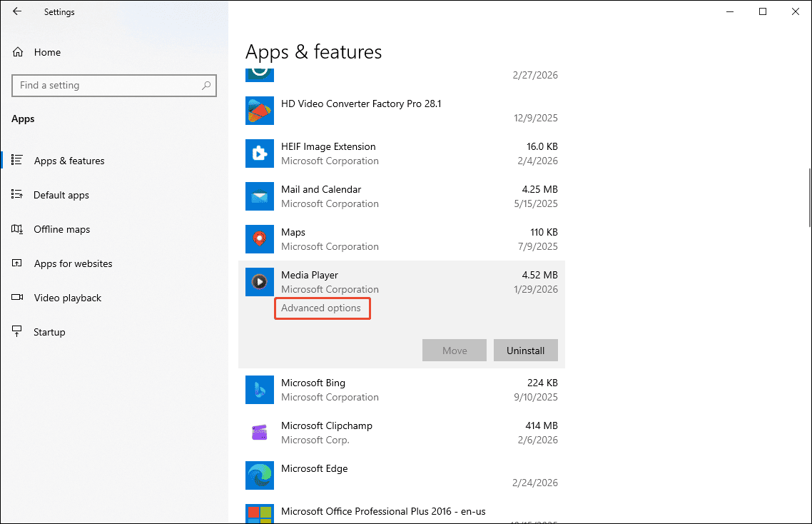The height and width of the screenshot is (524, 812).
Task: Open Offline maps settings
Action: click(x=61, y=229)
